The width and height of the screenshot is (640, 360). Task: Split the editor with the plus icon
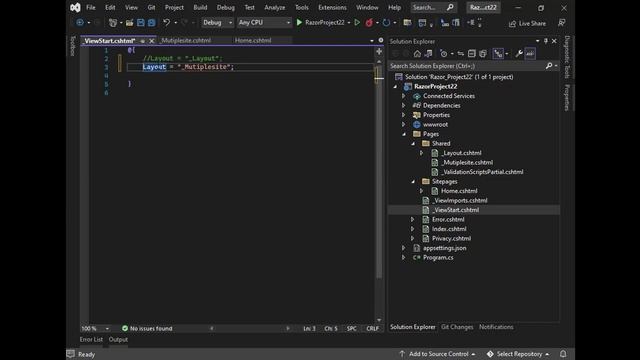(x=379, y=51)
